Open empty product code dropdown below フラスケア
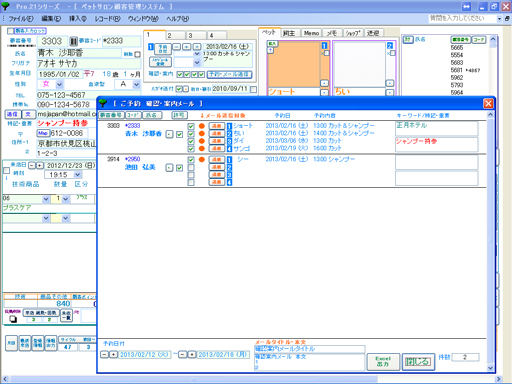512x384 pixels. 46,218
